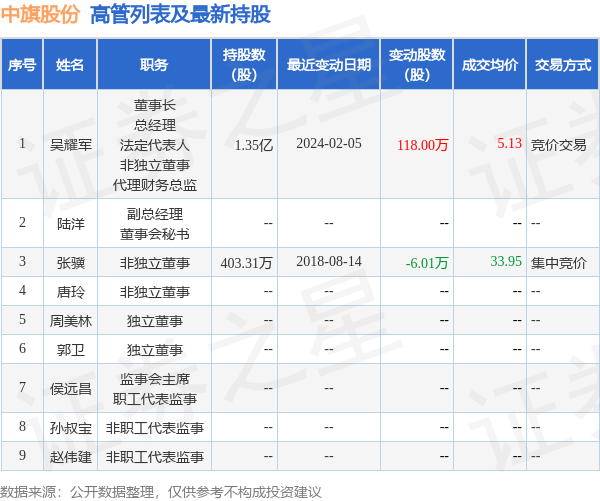Click the 职务 column header
This screenshot has width=600, height=501.
pyautogui.click(x=154, y=65)
